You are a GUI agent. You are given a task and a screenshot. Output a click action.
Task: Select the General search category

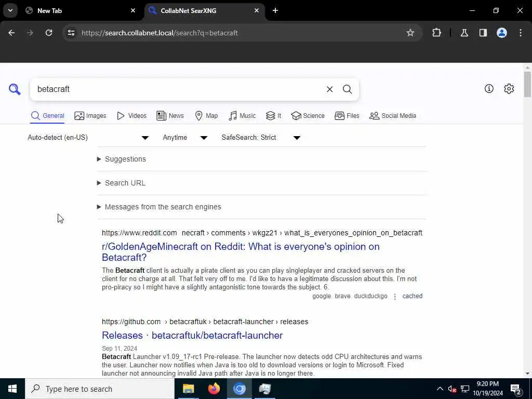[47, 116]
